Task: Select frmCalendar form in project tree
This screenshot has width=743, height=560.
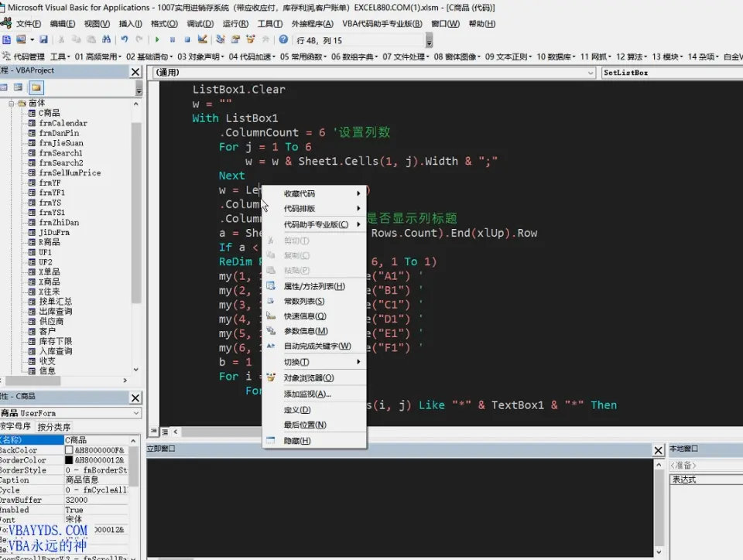Action: coord(63,123)
